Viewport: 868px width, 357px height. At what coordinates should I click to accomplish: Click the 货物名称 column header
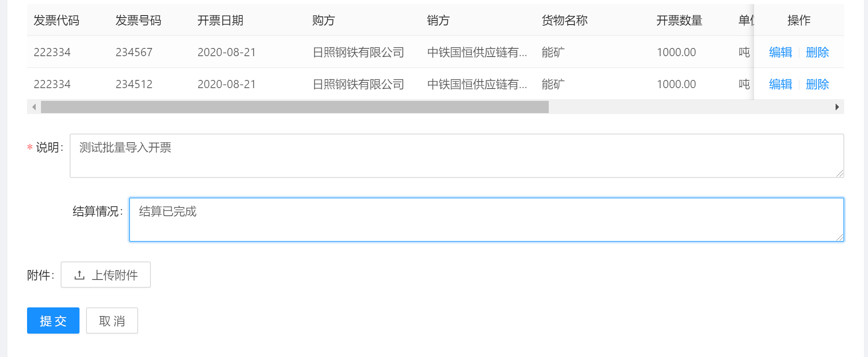(565, 20)
